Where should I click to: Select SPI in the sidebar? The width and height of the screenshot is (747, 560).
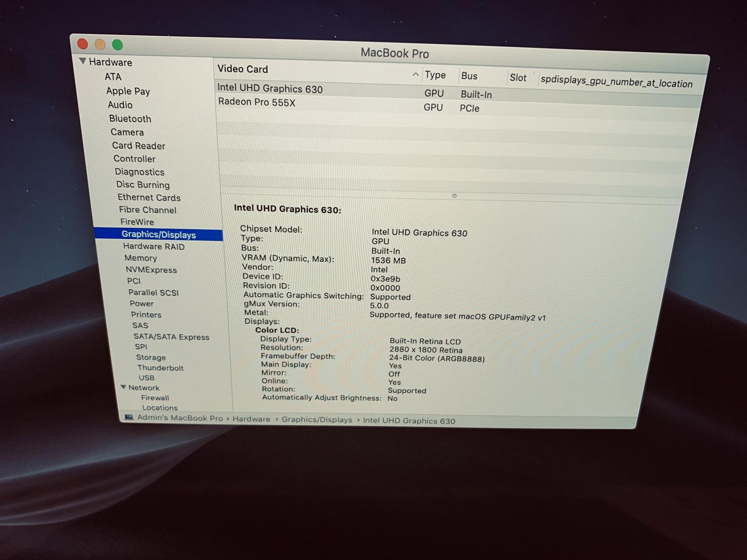pos(141,347)
